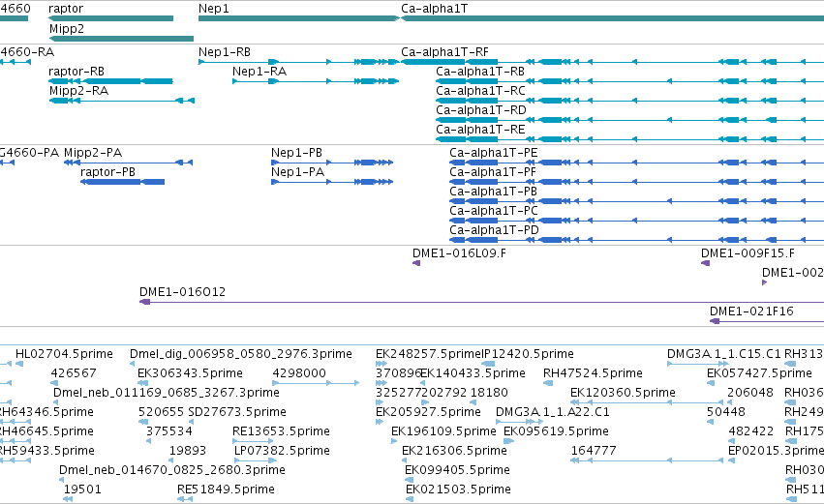Click the Nep1 gene name

click(x=213, y=9)
